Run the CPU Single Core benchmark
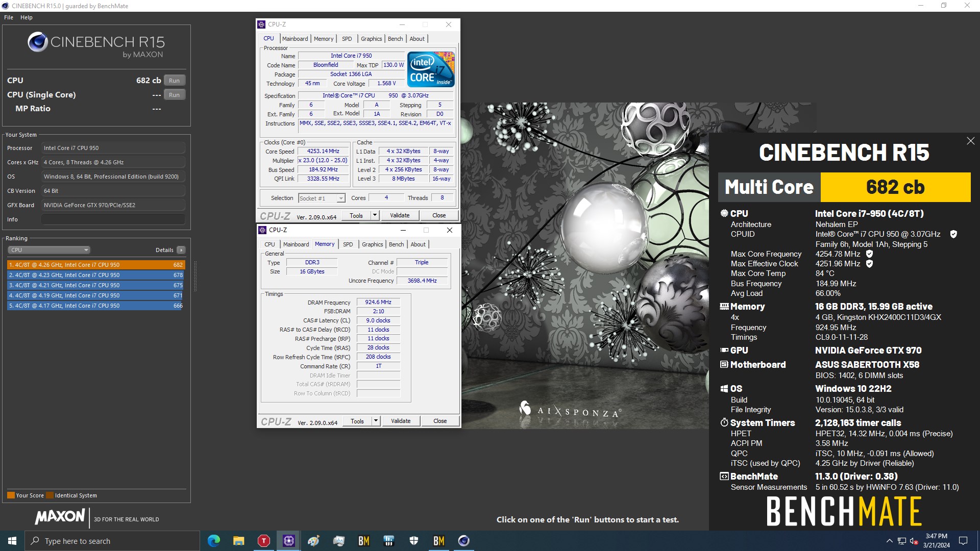Screen dimensions: 980x551 click(x=175, y=95)
